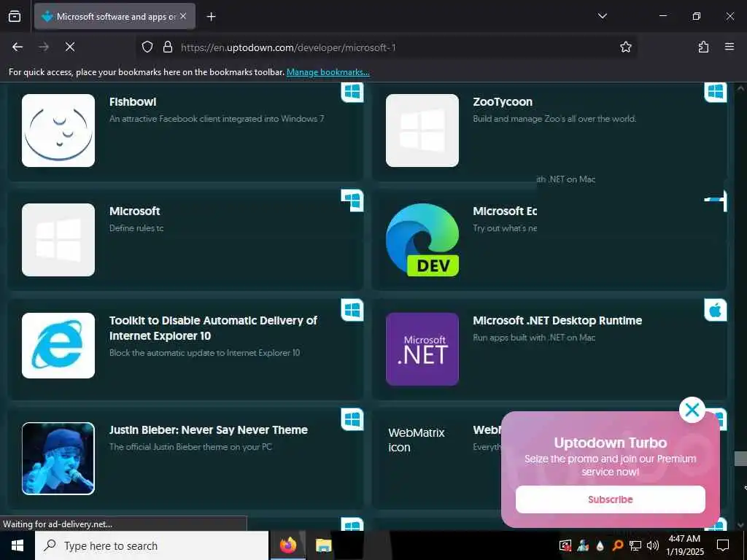The image size is (747, 560).
Task: Open the list all tabs dropdown
Action: [602, 16]
